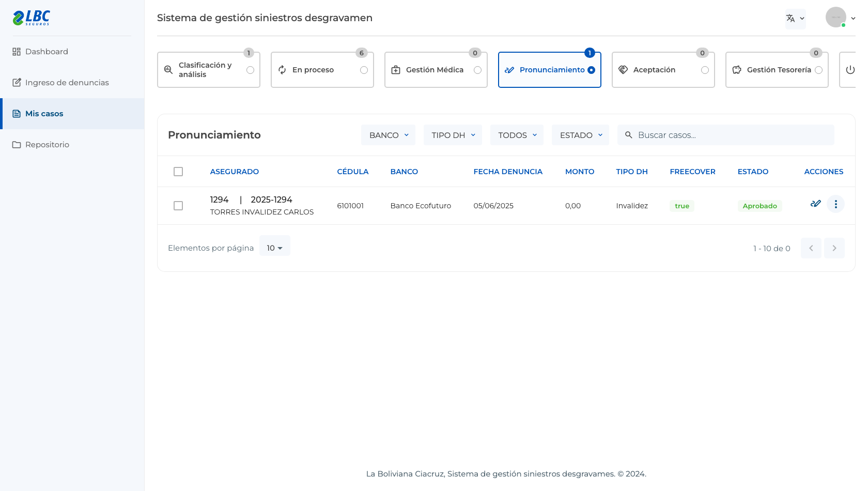Click the LBC Seguros logo

pos(32,18)
